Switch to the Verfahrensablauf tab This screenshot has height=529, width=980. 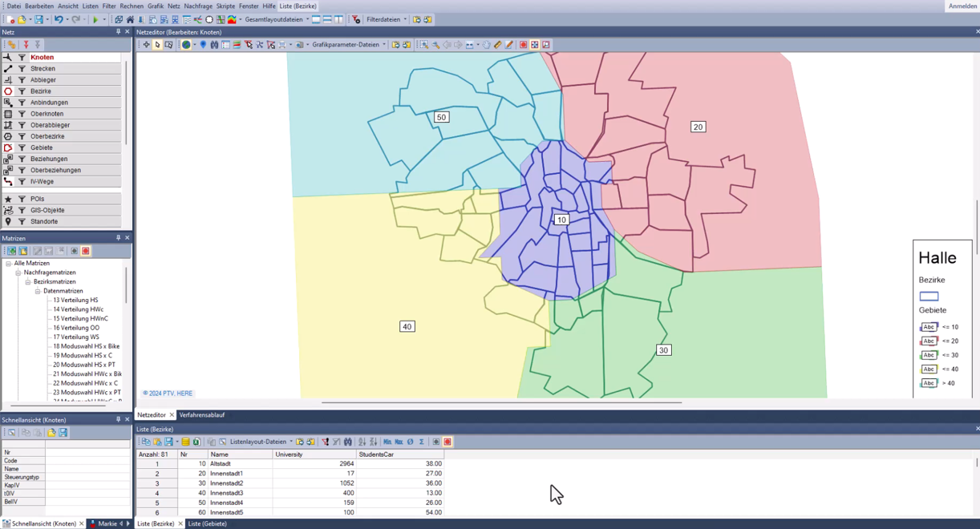pyautogui.click(x=201, y=415)
